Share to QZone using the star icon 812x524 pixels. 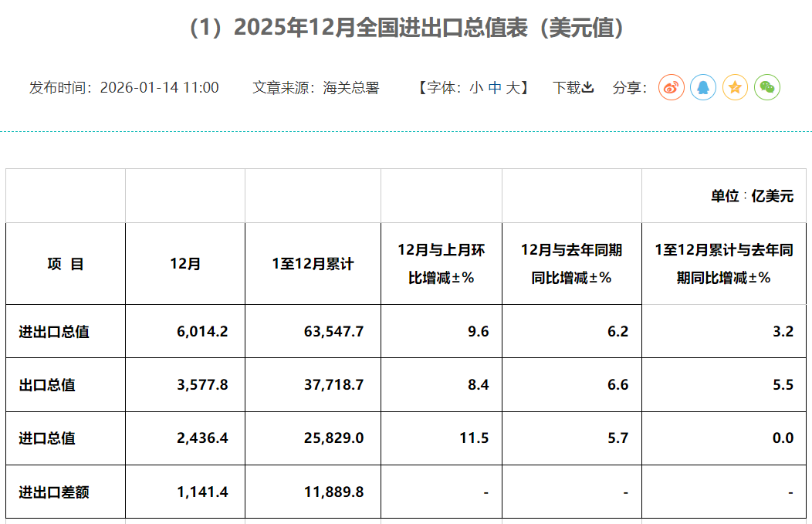click(735, 87)
